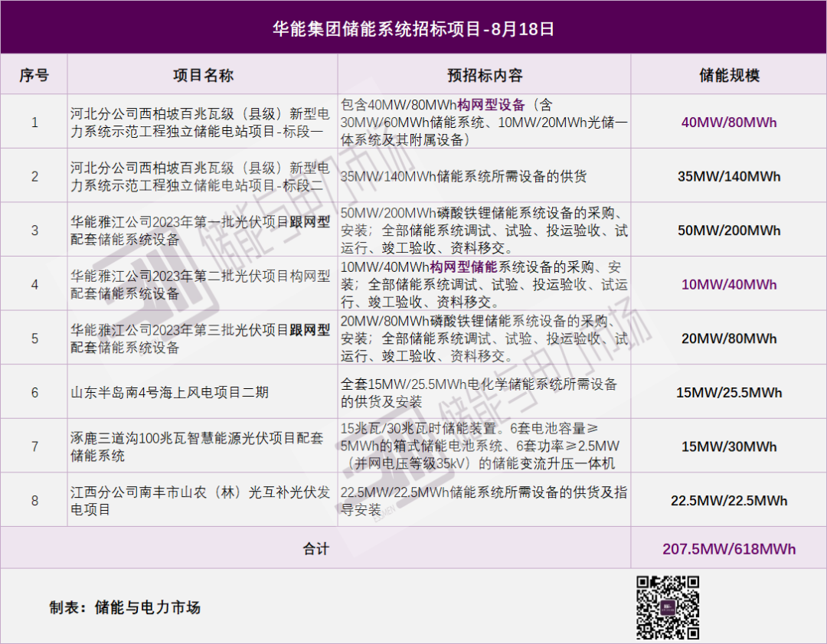Click the total 207.5MW/618MWh cell

pyautogui.click(x=728, y=549)
